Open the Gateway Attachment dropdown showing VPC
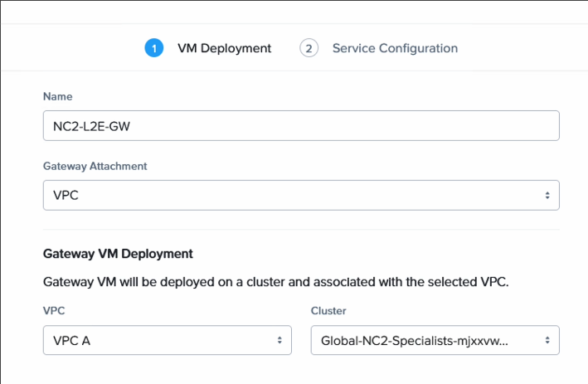Image resolution: width=588 pixels, height=384 pixels. [x=301, y=195]
